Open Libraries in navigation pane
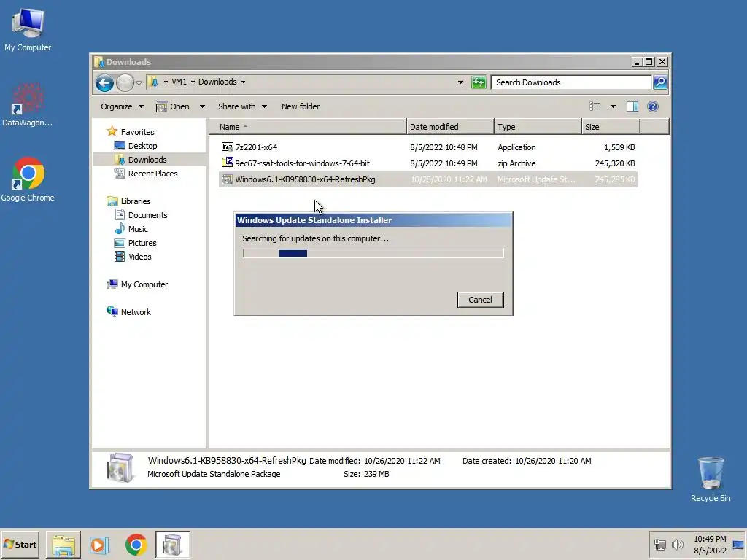747x560 pixels. coord(136,201)
